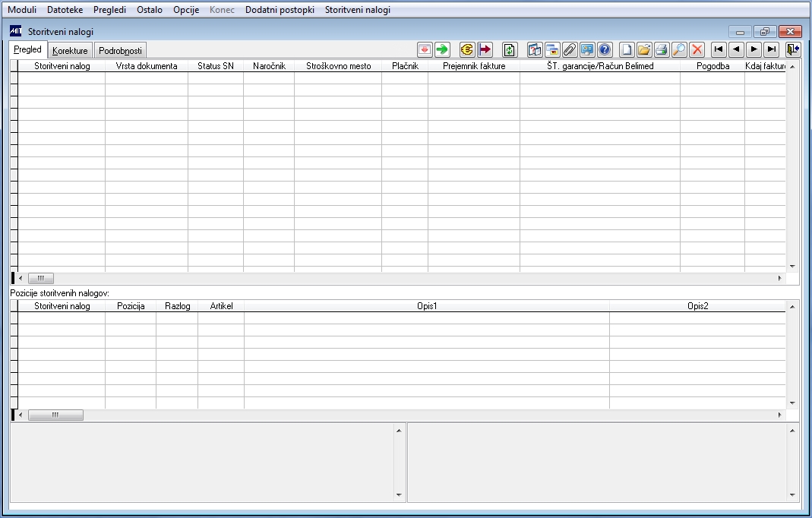The image size is (812, 518).
Task: Go to the last record button
Action: point(772,49)
